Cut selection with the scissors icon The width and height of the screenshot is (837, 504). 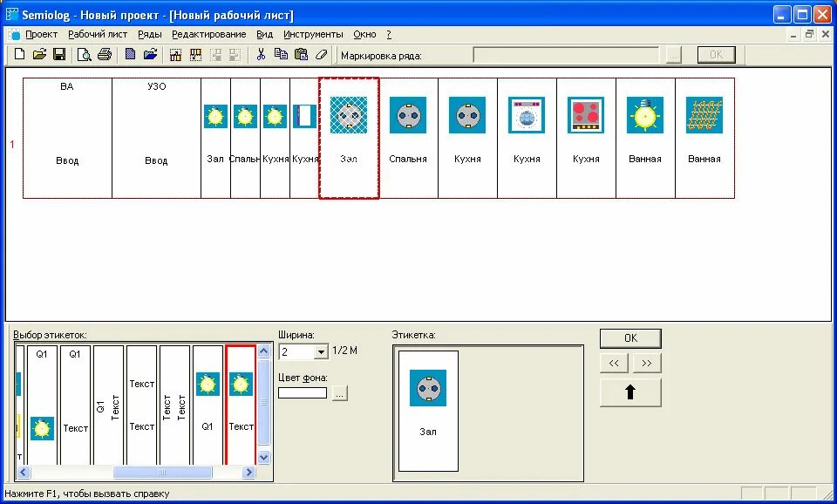261,54
